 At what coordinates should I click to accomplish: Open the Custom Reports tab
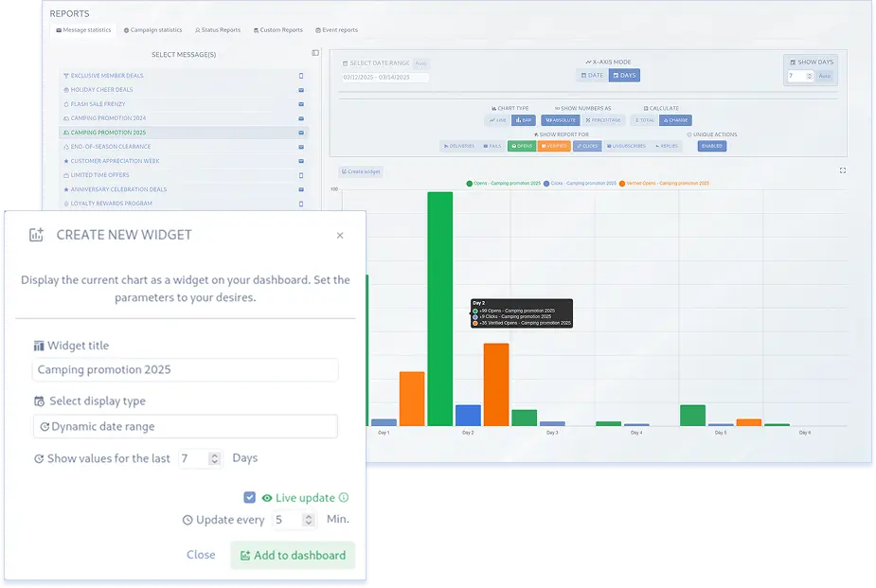(x=277, y=30)
